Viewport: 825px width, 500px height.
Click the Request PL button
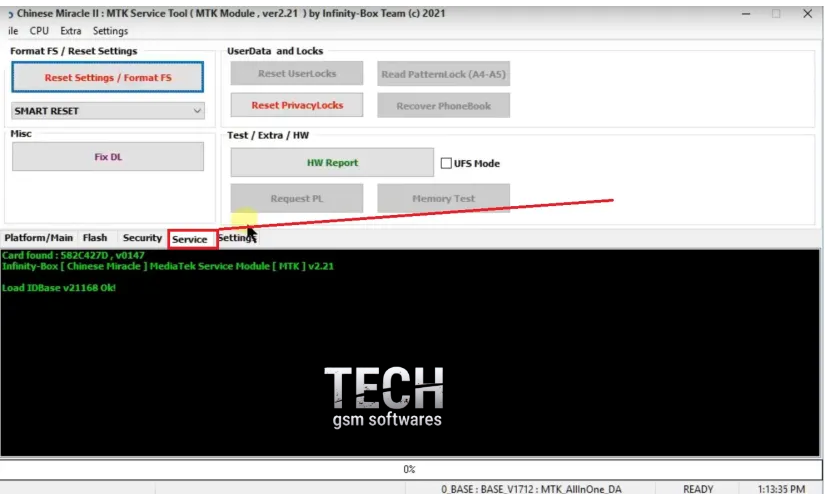[297, 198]
